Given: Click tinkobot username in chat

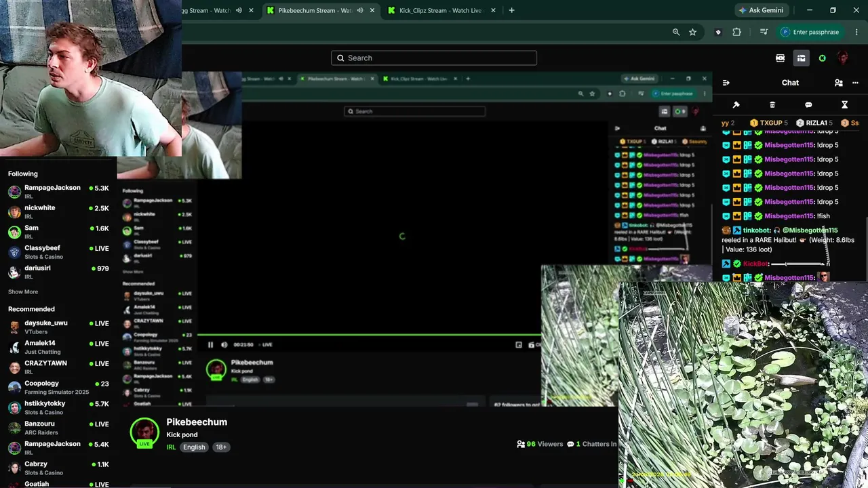Looking at the screenshot, I should [756, 230].
